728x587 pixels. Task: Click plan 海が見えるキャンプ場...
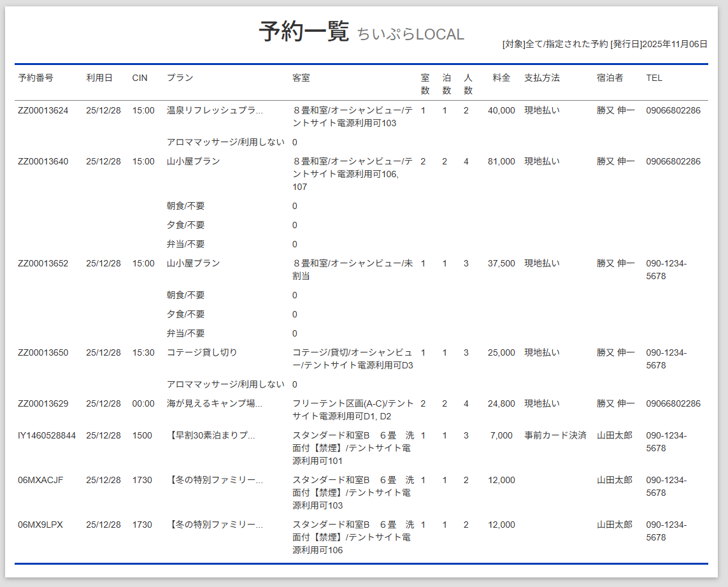(215, 404)
